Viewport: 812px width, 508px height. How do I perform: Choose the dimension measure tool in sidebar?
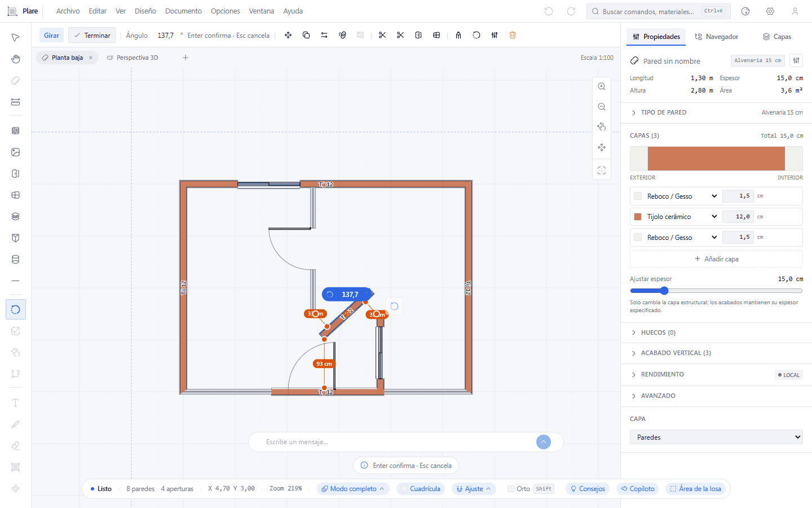point(16,102)
